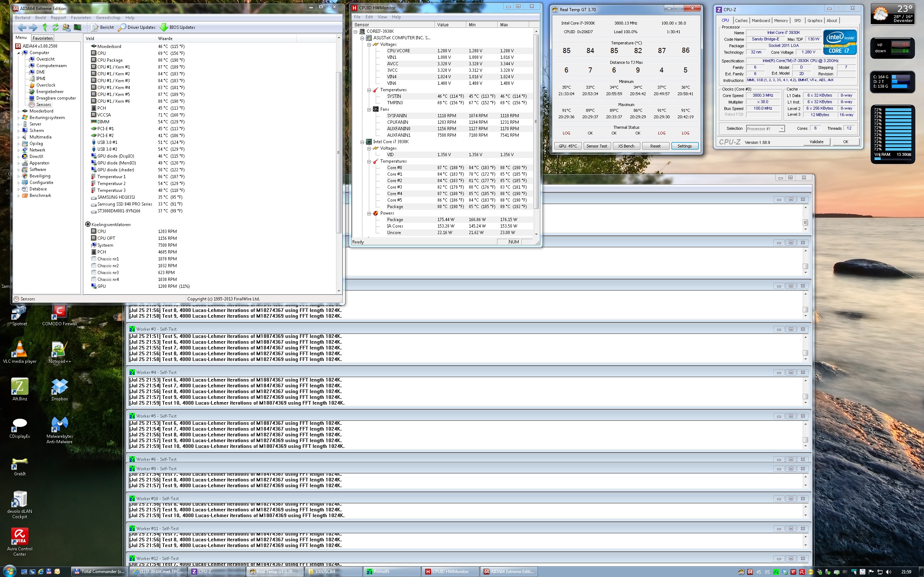Click the green up-level arrow icon

(45, 27)
